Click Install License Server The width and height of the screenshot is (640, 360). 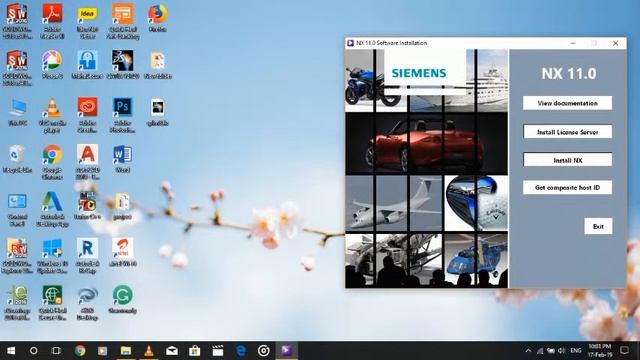tap(567, 132)
